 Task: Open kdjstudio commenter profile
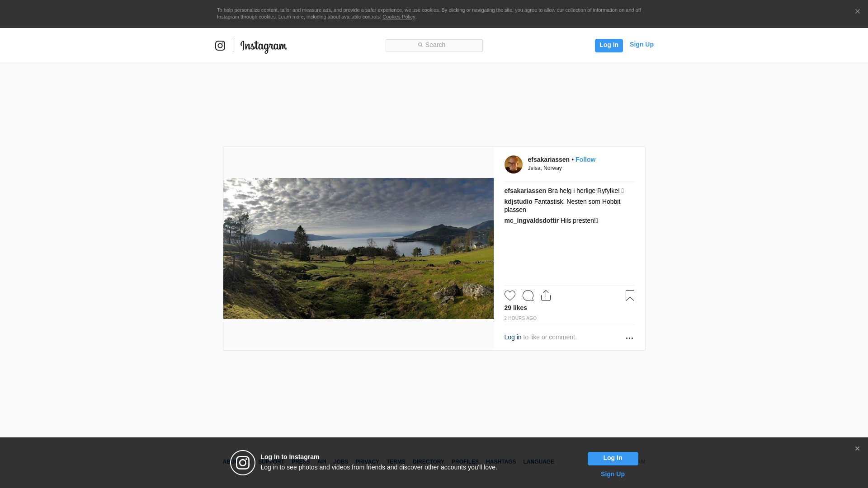[x=518, y=202]
